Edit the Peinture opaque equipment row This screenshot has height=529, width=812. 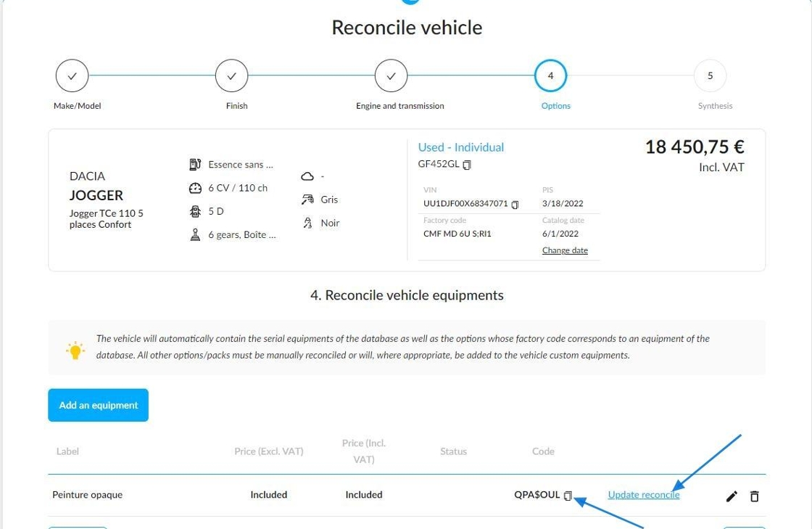732,496
